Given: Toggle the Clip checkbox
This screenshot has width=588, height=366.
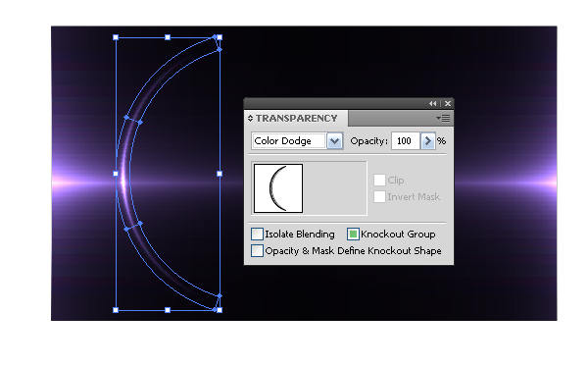Looking at the screenshot, I should pos(379,181).
